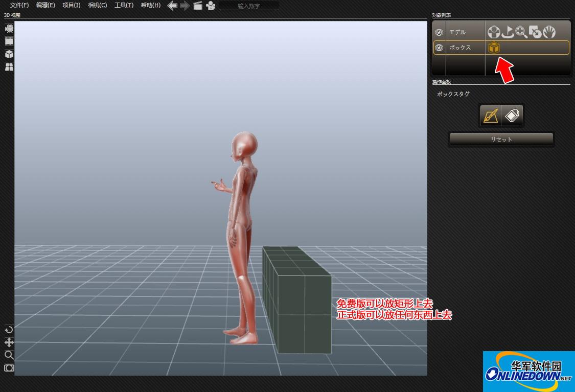The image size is (575, 392).
Task: Click the film strip icon in left sidebar
Action: (9, 41)
